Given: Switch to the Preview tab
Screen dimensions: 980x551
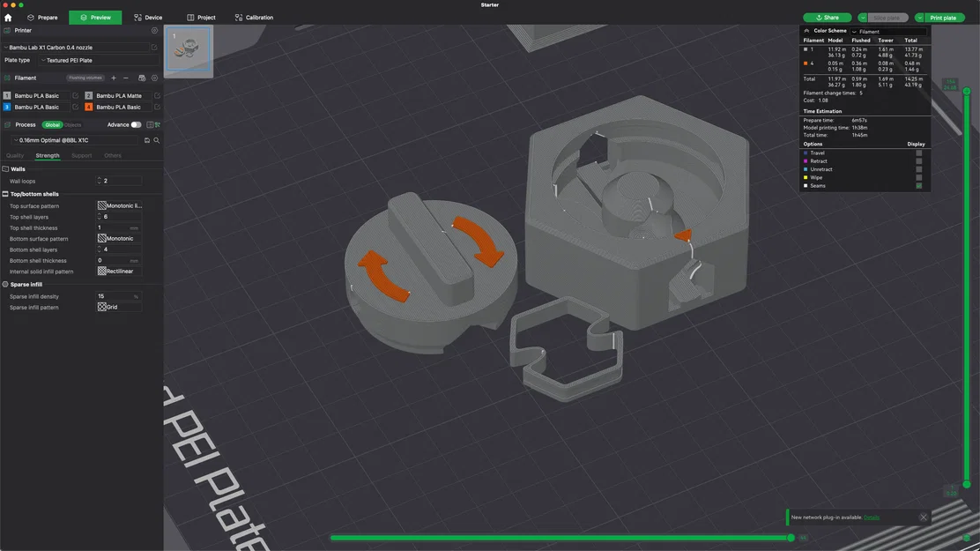Looking at the screenshot, I should point(95,18).
